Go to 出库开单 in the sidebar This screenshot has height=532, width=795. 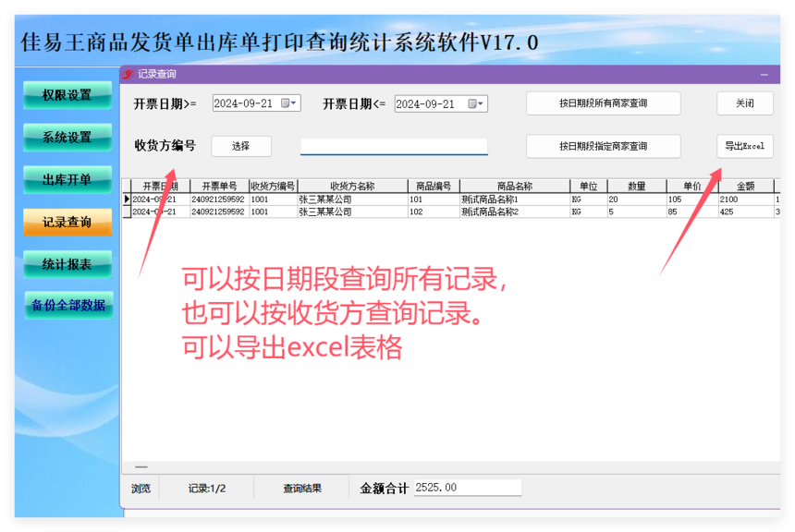[67, 180]
